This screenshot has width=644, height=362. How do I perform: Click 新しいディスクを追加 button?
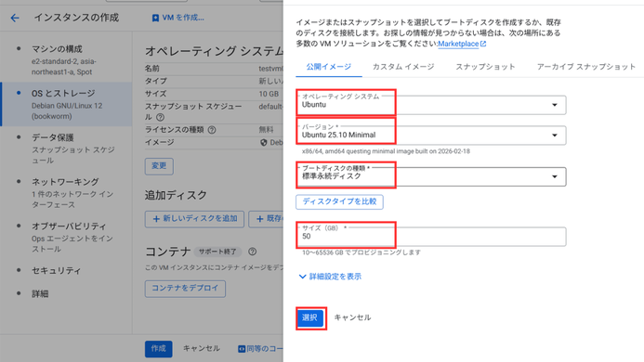[194, 219]
